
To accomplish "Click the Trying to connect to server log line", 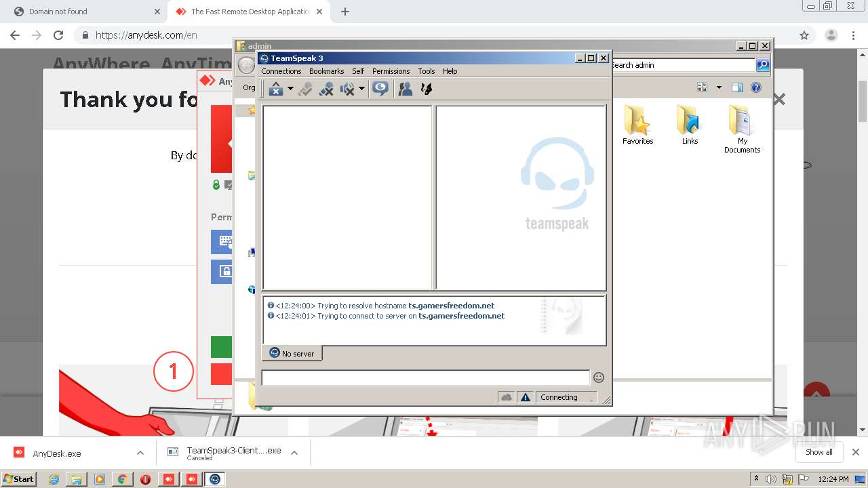I will pyautogui.click(x=386, y=316).
